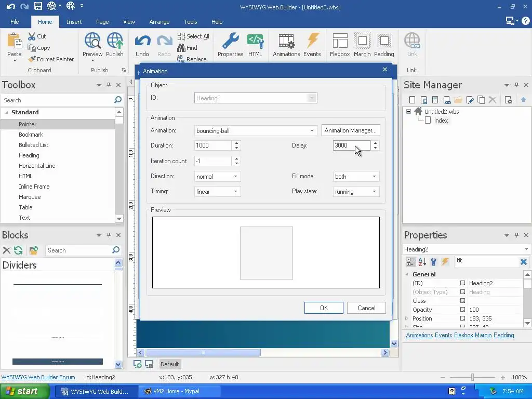The image size is (532, 399).
Task: Click the save icon in quick access toolbar
Action: [38, 6]
